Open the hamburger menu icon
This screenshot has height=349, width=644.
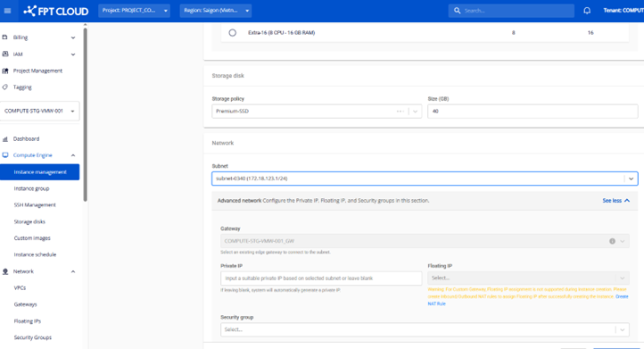coord(7,11)
